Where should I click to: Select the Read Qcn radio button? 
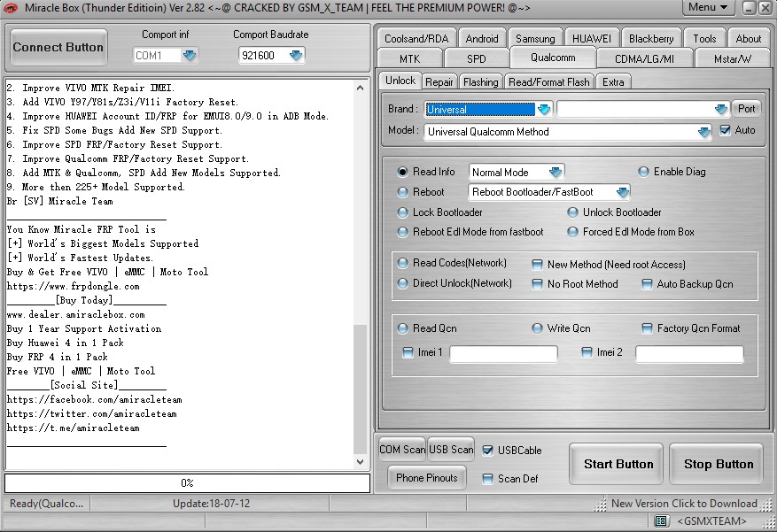[403, 328]
